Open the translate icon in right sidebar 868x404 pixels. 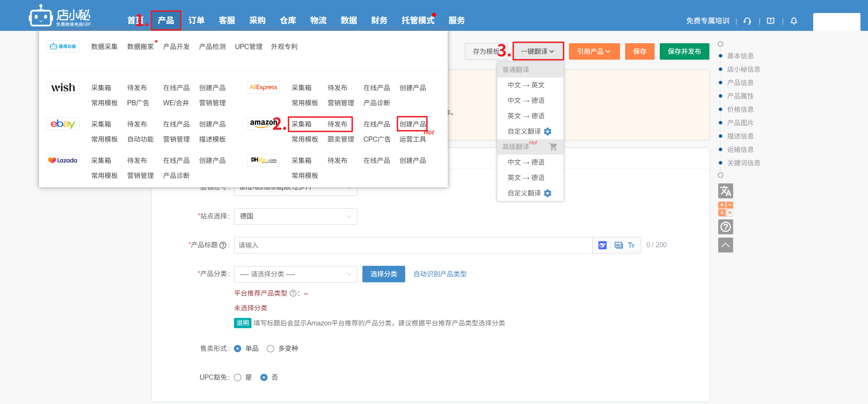tap(725, 191)
